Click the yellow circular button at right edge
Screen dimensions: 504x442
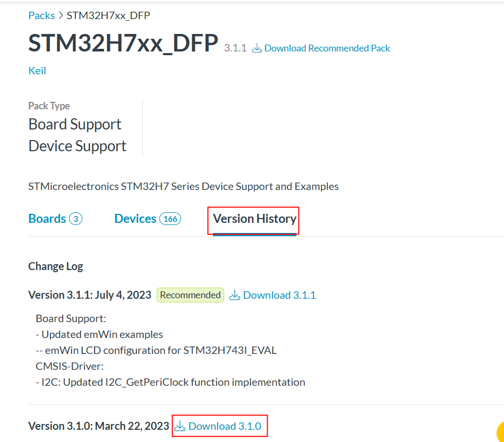[500, 432]
